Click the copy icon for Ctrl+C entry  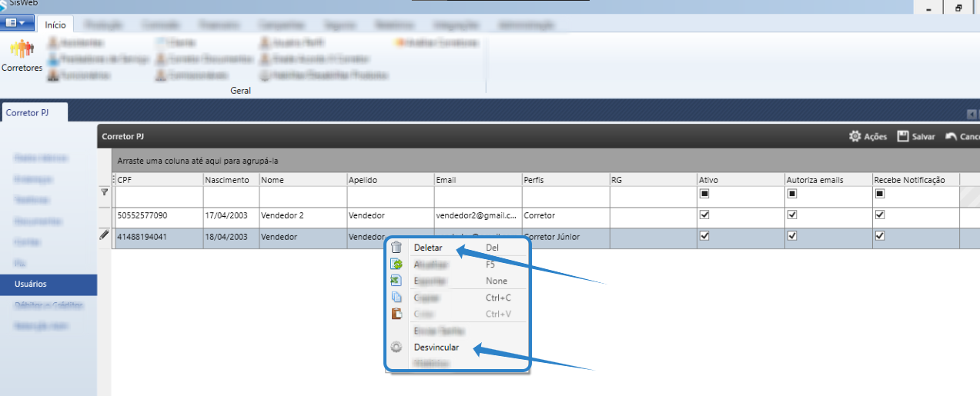[396, 298]
